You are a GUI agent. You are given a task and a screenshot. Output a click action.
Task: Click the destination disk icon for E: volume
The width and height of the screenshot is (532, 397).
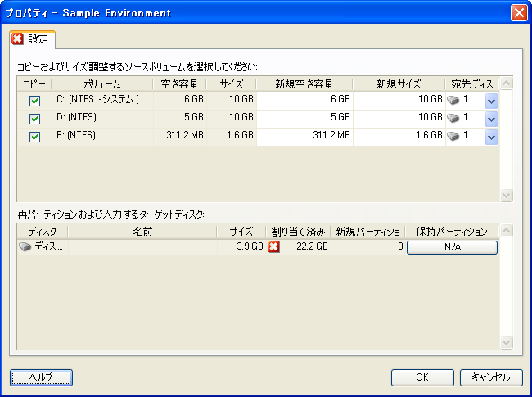(454, 136)
